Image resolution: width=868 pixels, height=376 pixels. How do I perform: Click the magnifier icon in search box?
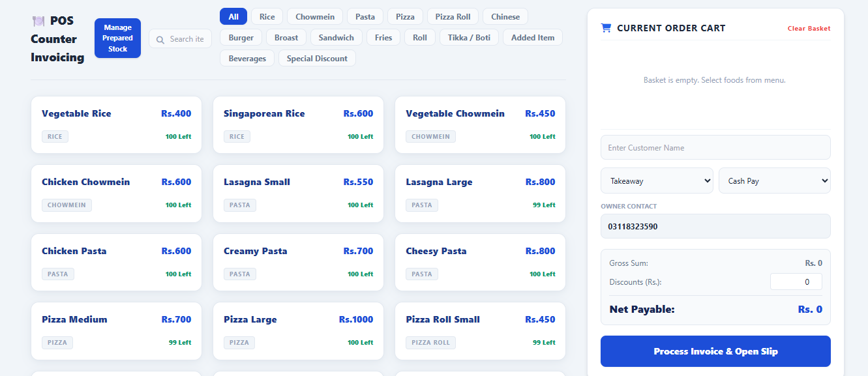tap(160, 39)
